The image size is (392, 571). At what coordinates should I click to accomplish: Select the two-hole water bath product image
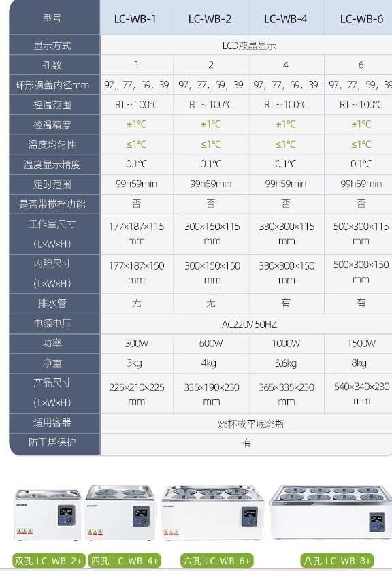(48, 515)
